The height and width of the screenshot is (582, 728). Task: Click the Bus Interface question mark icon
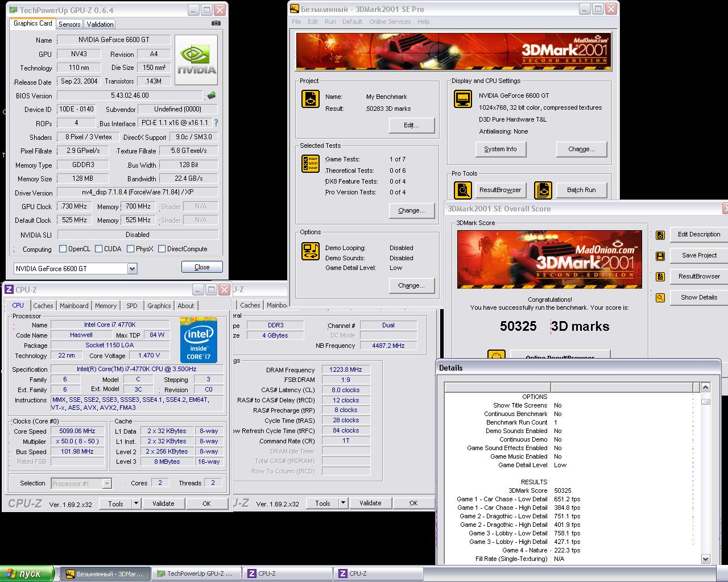[216, 123]
